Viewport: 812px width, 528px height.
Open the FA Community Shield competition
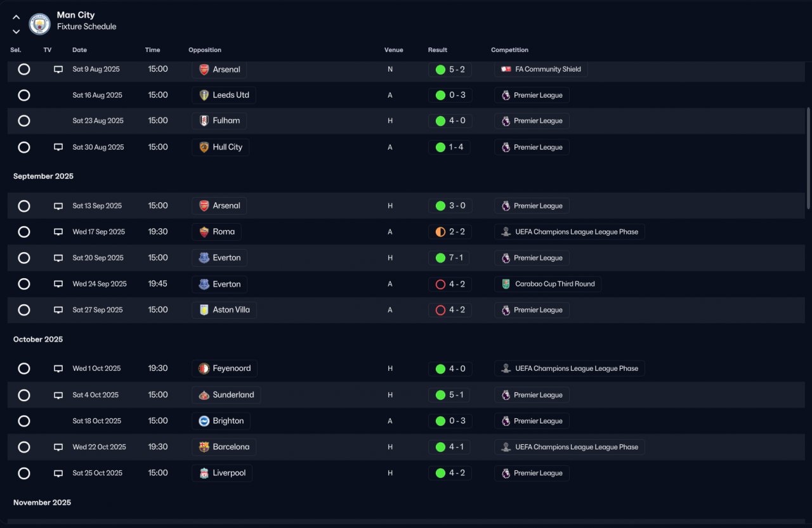coord(541,69)
